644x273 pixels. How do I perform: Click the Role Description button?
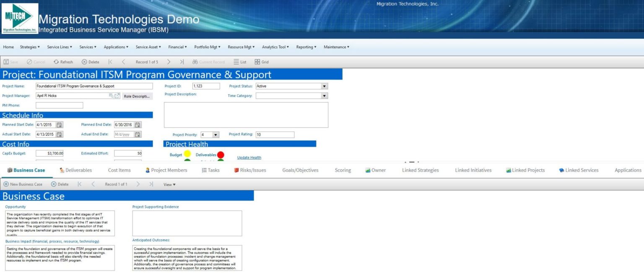[137, 95]
